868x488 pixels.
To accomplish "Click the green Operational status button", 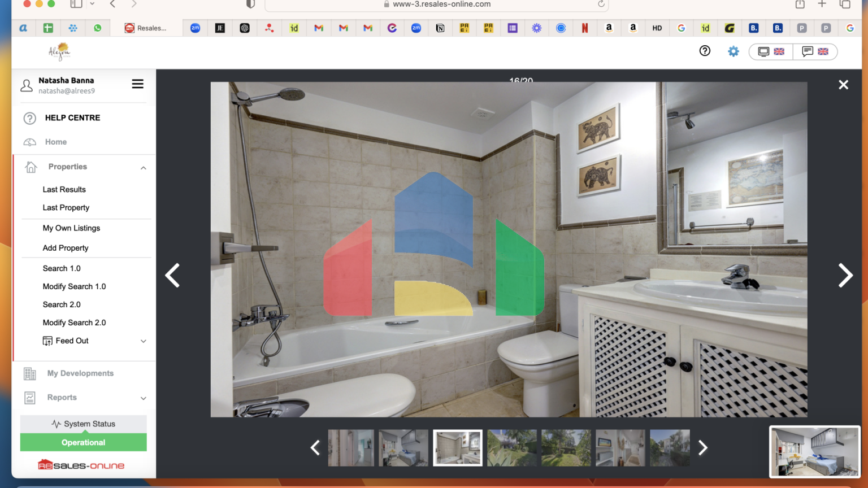I will pos(83,442).
